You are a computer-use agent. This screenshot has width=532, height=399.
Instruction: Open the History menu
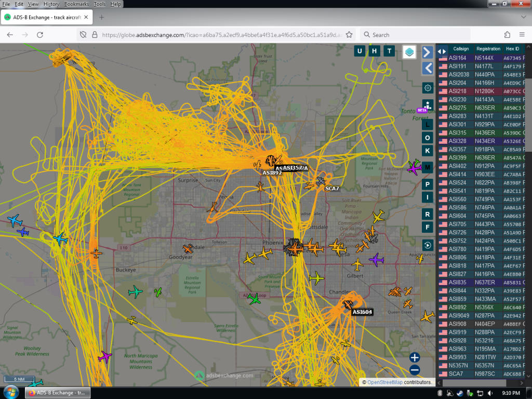(51, 4)
